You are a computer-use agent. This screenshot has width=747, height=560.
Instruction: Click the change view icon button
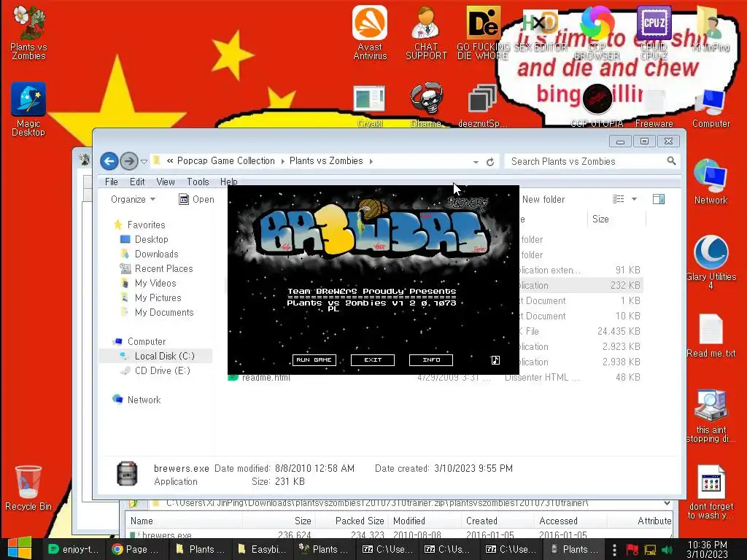click(618, 199)
